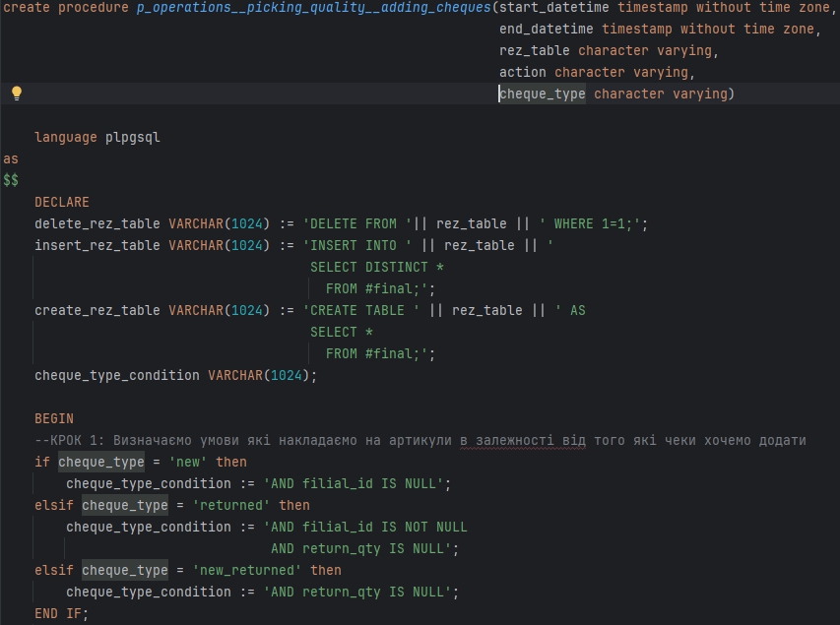Image resolution: width=840 pixels, height=625 pixels.
Task: Click 'AND return_qty IS NULL' continuation line
Action: click(364, 548)
